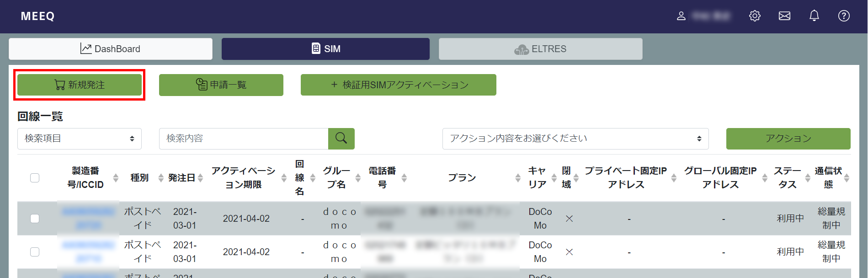Sort by 発注日 column arrows
Image resolution: width=868 pixels, height=278 pixels.
click(x=200, y=178)
